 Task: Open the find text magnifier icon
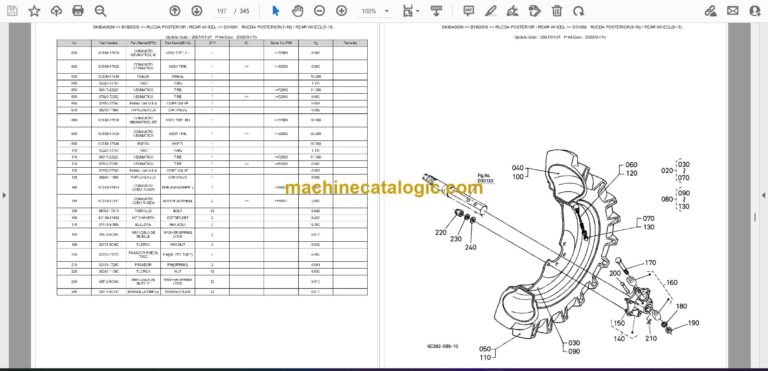click(x=100, y=11)
